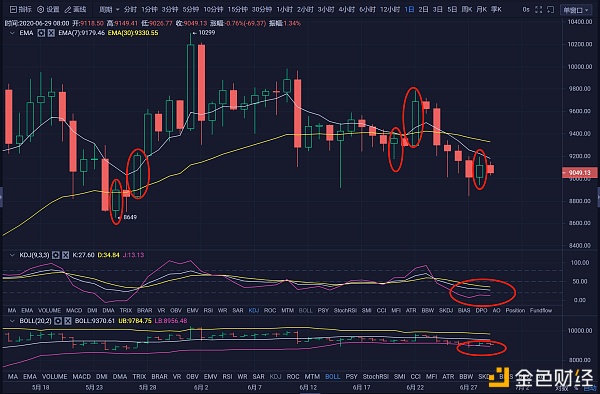Select the 12小时 timeframe
600x394 pixels.
click(390, 9)
